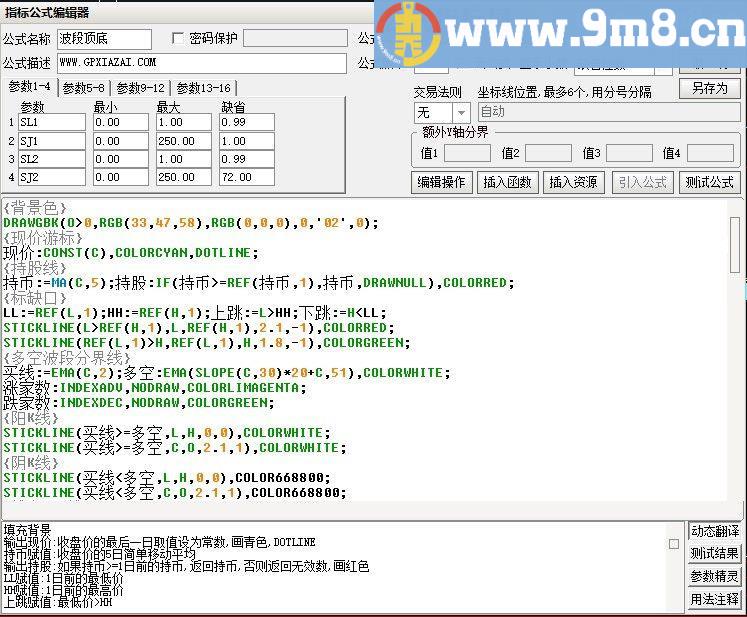
Task: Click parameter name field SJ1
Action: (52, 141)
